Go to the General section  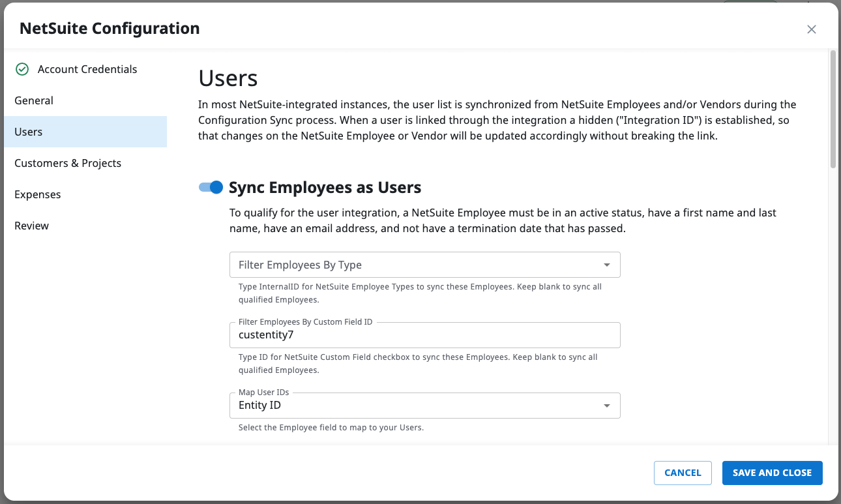(85, 100)
